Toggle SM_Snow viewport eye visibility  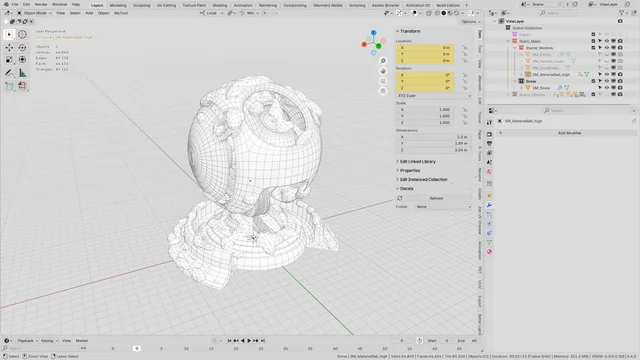coord(607,88)
